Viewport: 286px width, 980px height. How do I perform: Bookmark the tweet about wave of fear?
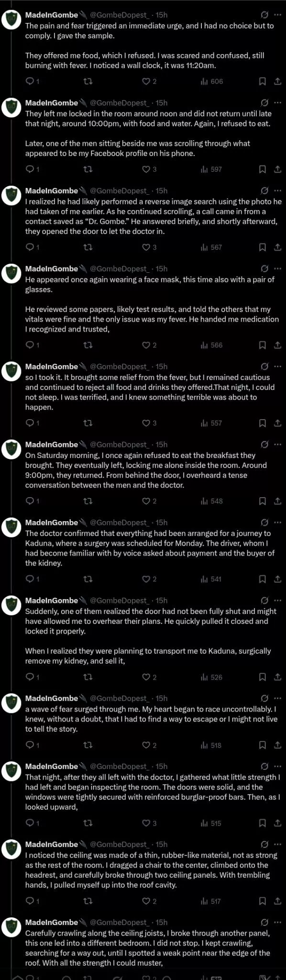(262, 746)
